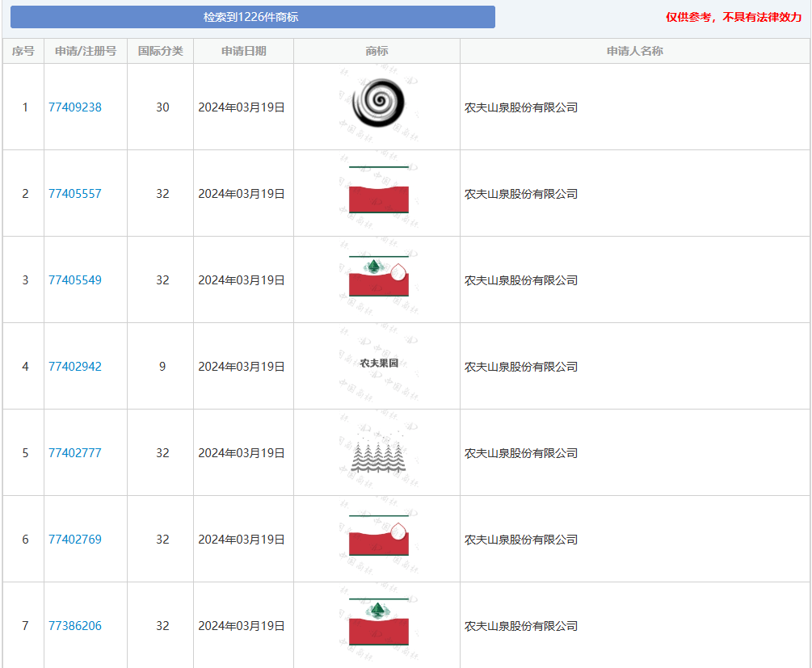Screen dimensions: 812x668
Task: Click the 农夫果园 text trademark image
Action: [378, 364]
